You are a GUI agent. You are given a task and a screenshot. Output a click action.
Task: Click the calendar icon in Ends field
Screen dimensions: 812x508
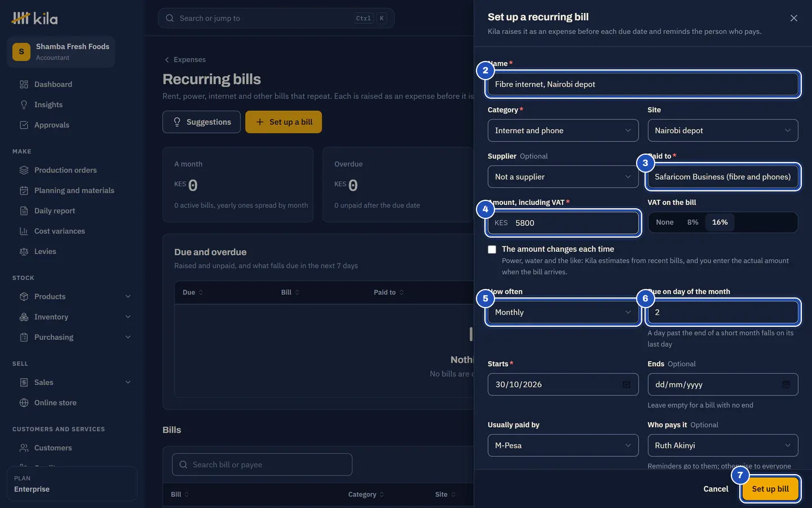[786, 384]
